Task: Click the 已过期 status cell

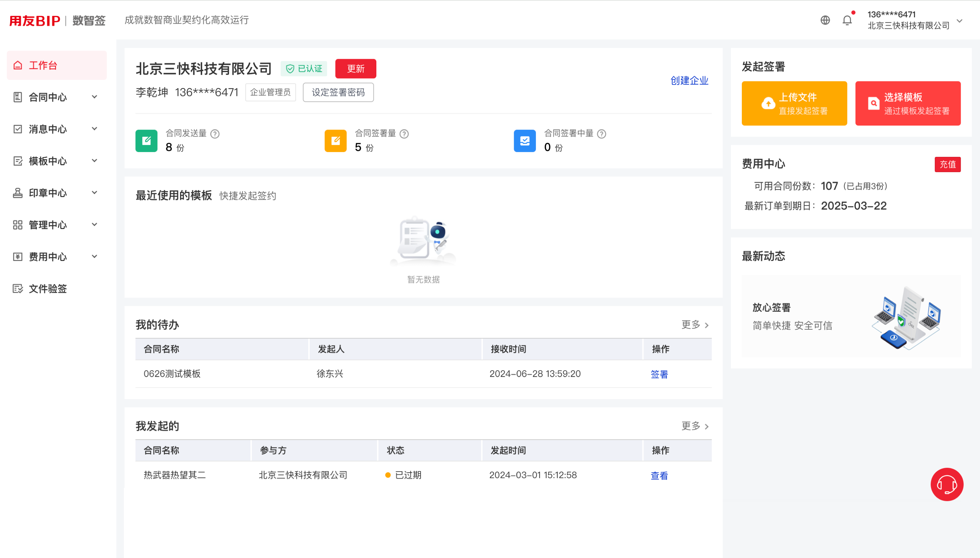Action: [x=403, y=475]
